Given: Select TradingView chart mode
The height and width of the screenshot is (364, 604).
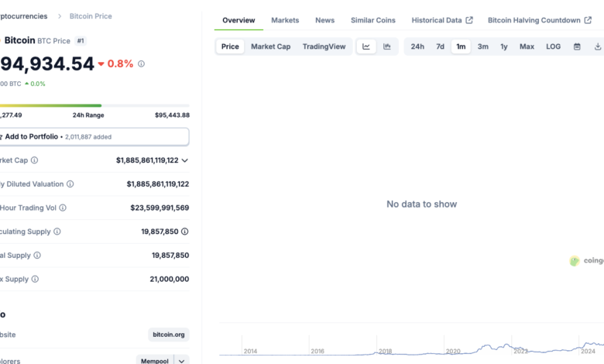Looking at the screenshot, I should pyautogui.click(x=324, y=46).
